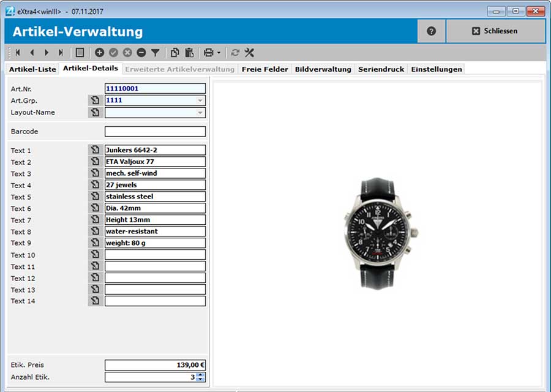
Task: Open toolbar settings with the wrench icon
Action: (x=249, y=52)
